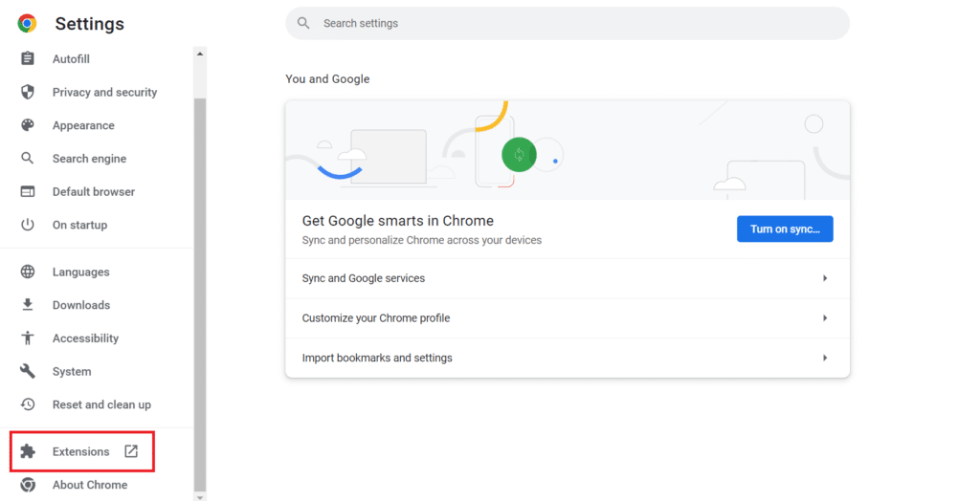980x501 pixels.
Task: Click the Privacy and security shield icon
Action: point(28,93)
